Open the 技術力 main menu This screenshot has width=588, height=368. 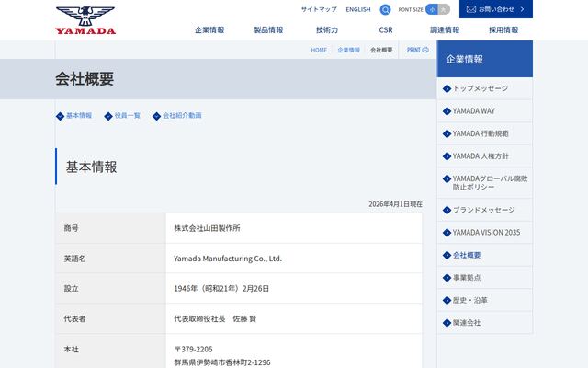point(327,30)
